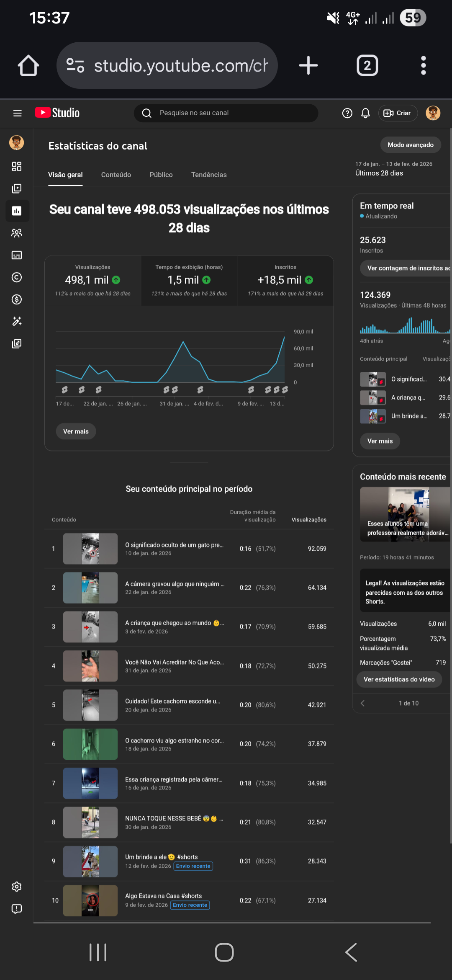Click the view count 92.059
This screenshot has width=452, height=980.
(317, 549)
